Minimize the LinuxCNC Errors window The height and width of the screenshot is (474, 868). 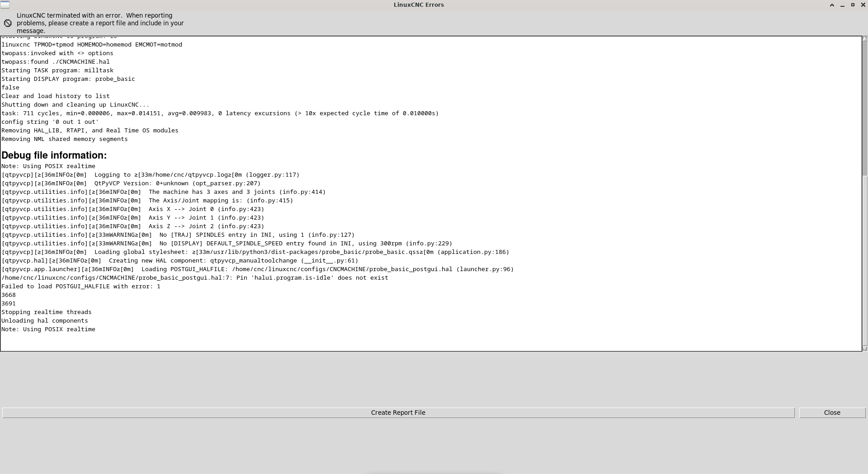point(842,5)
